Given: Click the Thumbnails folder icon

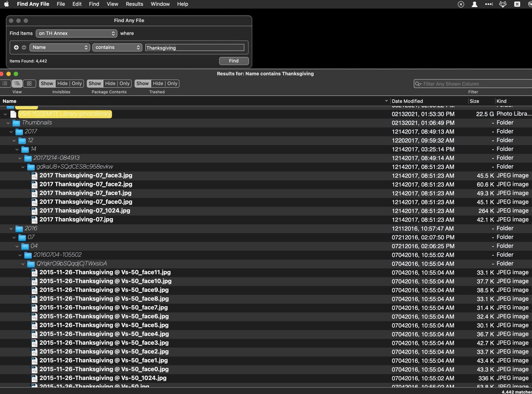Looking at the screenshot, I should (x=16, y=123).
